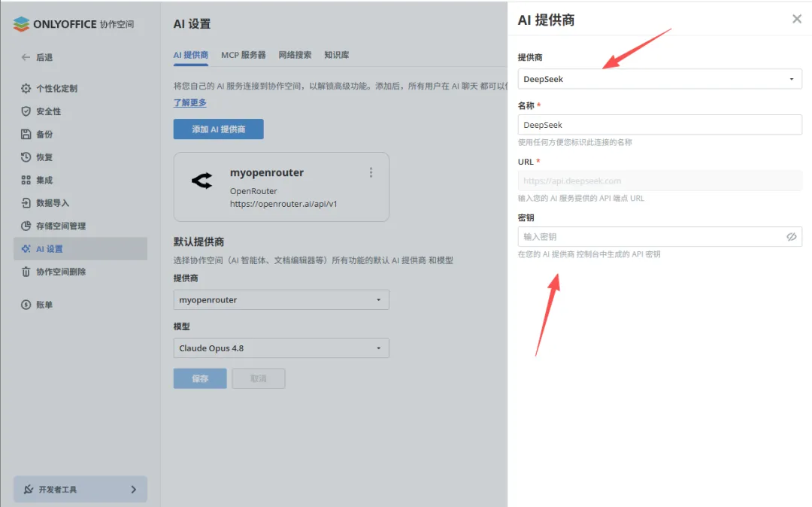
Task: Close the AI 提供商 side panel
Action: coord(796,19)
